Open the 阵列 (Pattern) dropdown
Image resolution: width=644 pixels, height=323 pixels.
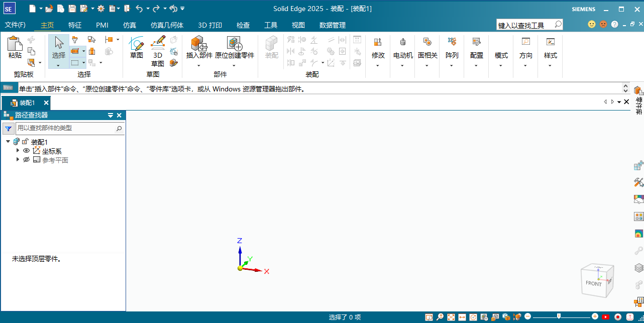452,65
